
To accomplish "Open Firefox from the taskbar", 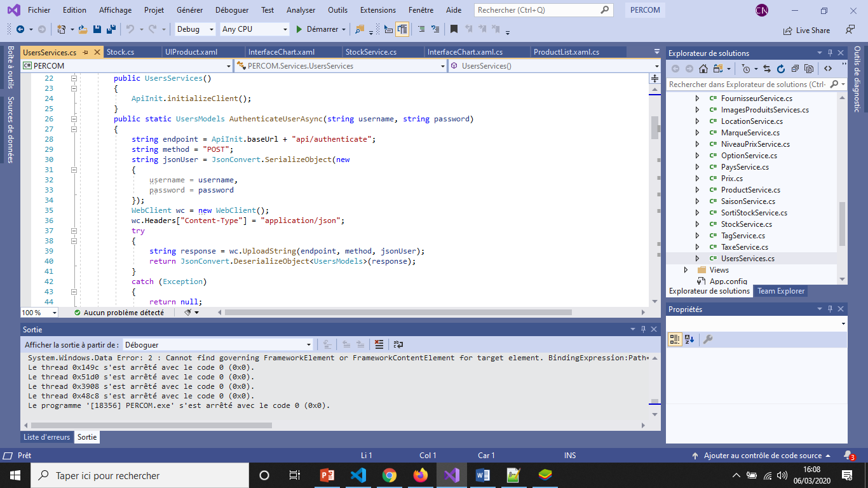I will click(420, 475).
